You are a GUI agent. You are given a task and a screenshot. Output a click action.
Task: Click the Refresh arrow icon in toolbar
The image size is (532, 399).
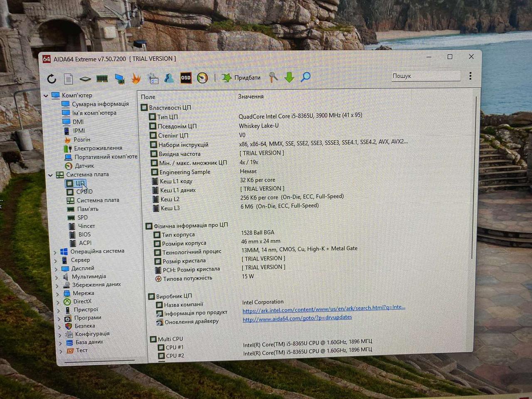pos(52,79)
